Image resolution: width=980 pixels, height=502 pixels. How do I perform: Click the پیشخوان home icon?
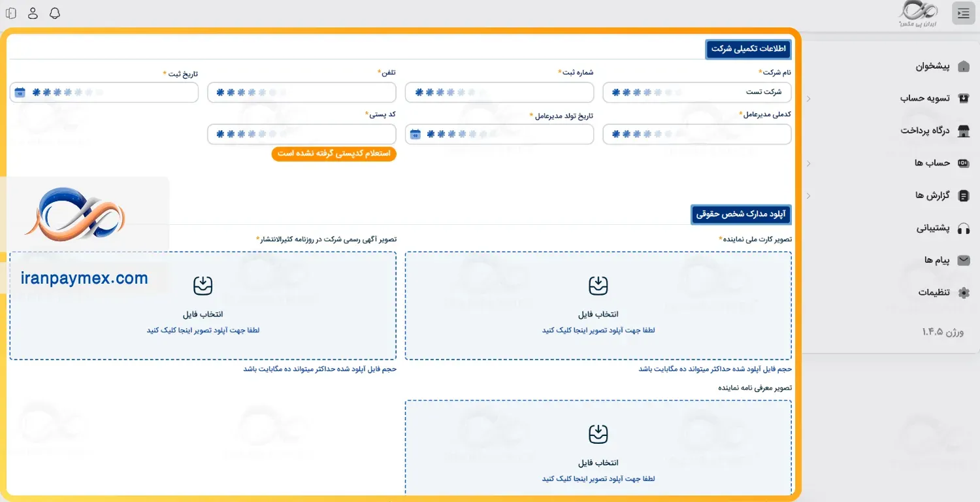(964, 66)
